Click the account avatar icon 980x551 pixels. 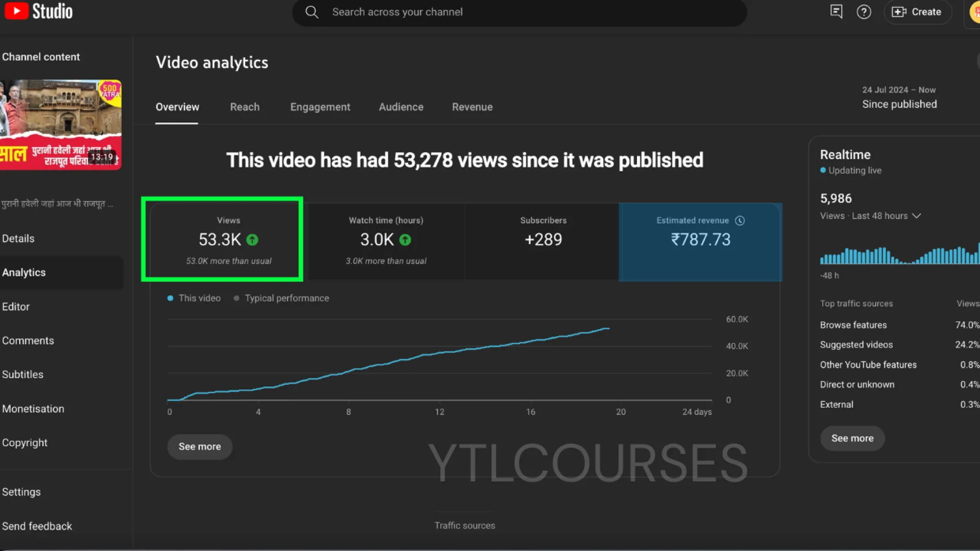tap(975, 12)
